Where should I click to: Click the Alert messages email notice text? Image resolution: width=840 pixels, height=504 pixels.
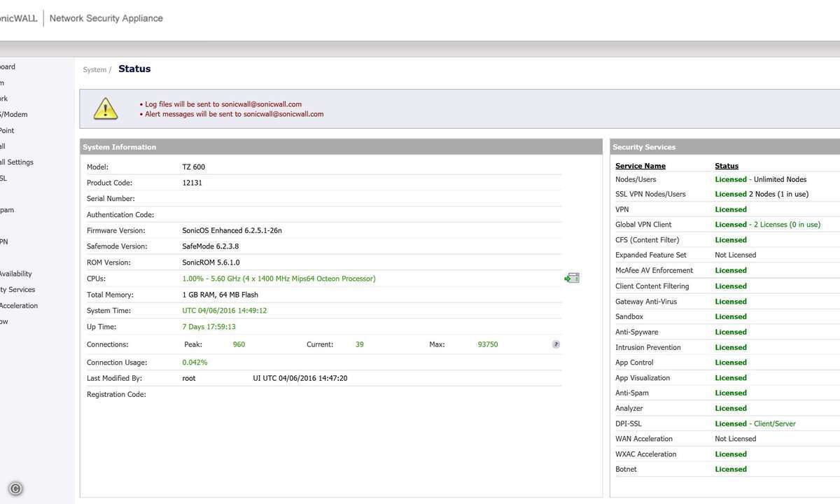(x=234, y=114)
